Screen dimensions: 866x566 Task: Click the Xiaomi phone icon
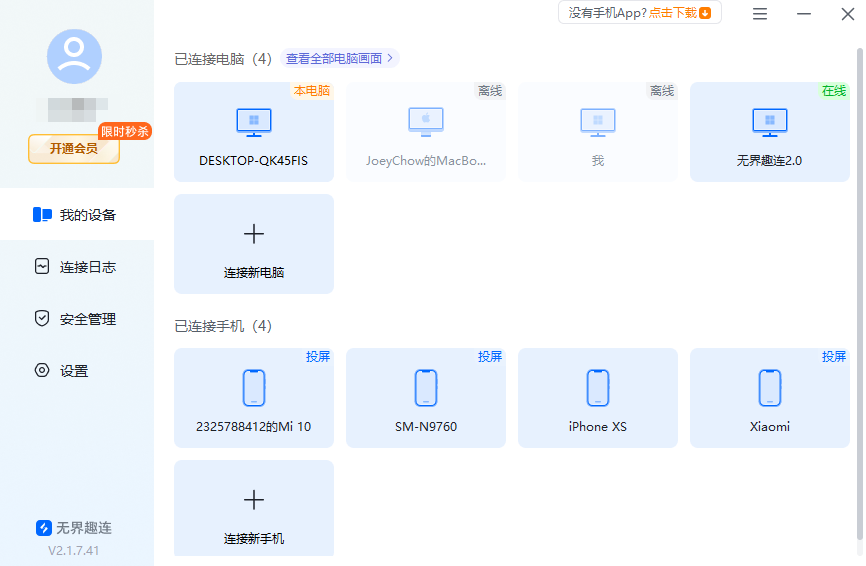point(770,388)
